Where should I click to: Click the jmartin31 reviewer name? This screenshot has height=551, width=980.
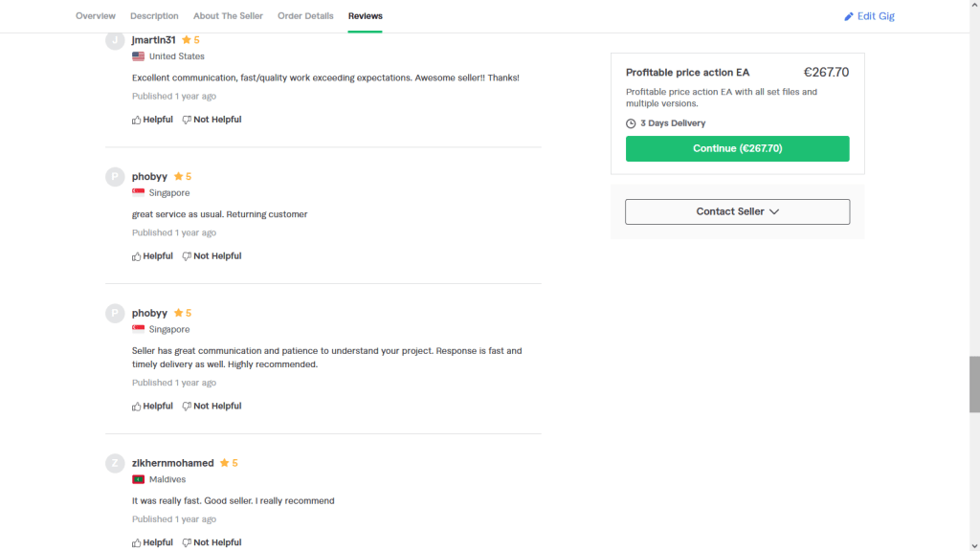(153, 40)
